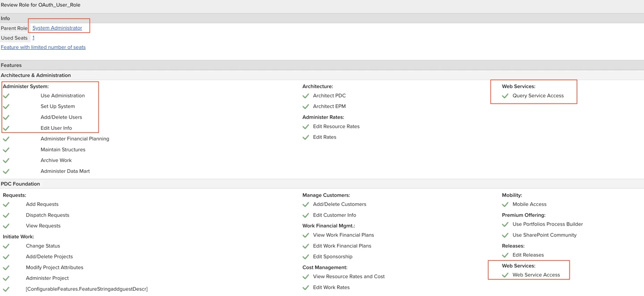This screenshot has height=296, width=644.
Task: Click the PDC Foundation section header
Action: [x=20, y=184]
